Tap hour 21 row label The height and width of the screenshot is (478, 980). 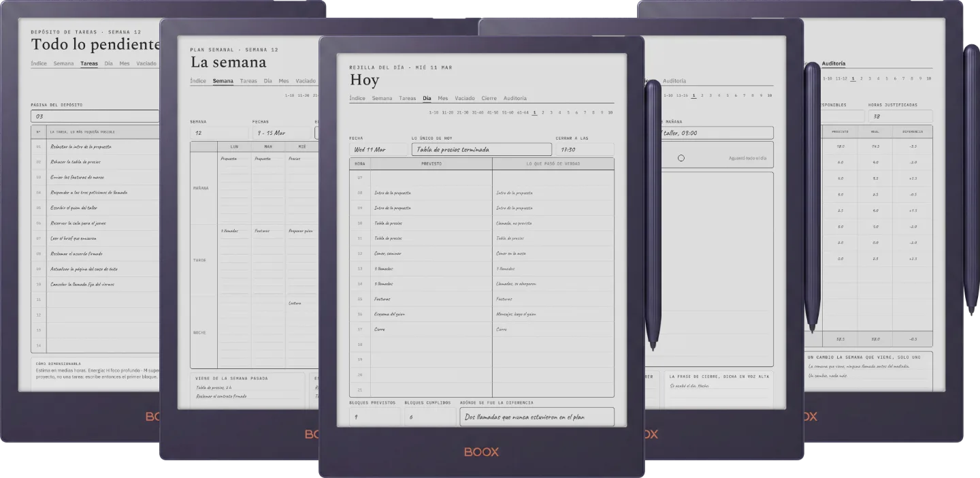(360, 390)
